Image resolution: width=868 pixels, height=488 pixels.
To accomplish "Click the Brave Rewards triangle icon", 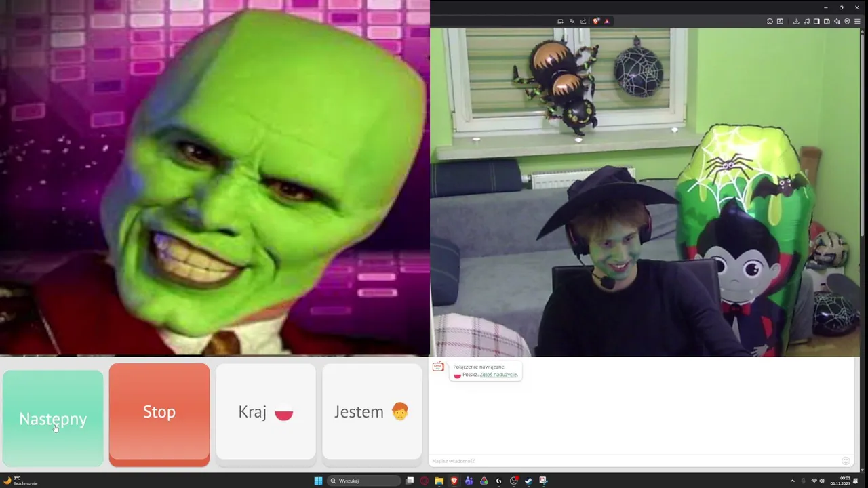I will click(x=607, y=21).
